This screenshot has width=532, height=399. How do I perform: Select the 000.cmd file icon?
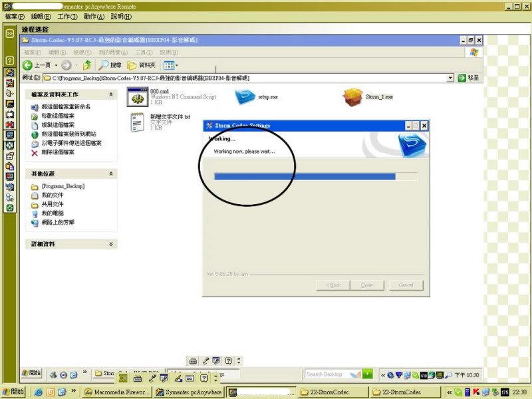(x=138, y=96)
